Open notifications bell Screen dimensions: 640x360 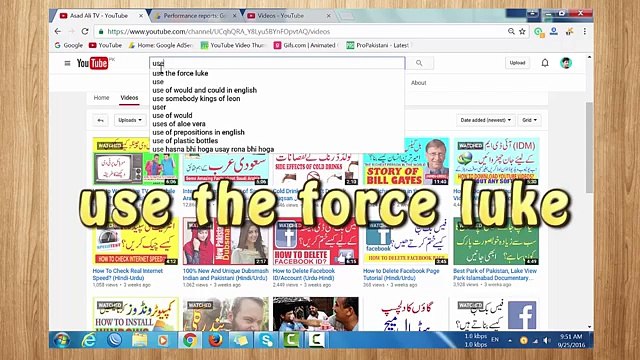(x=545, y=63)
